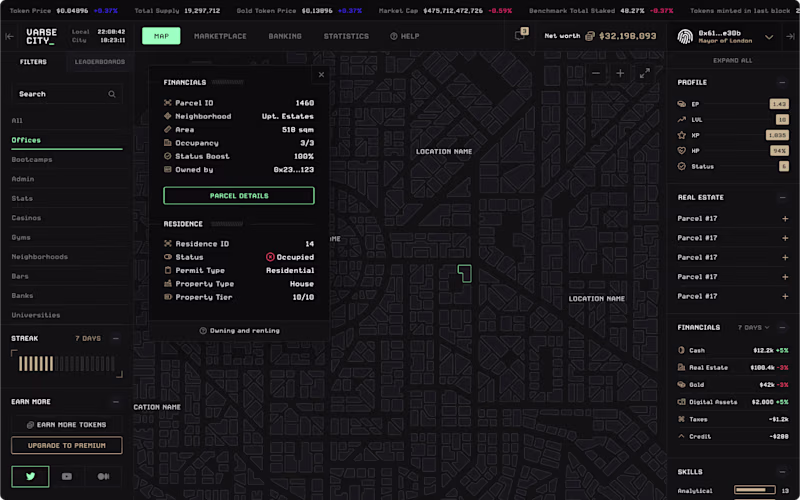This screenshot has height=500, width=800.
Task: Click the red Occupied status icon
Action: pos(270,257)
